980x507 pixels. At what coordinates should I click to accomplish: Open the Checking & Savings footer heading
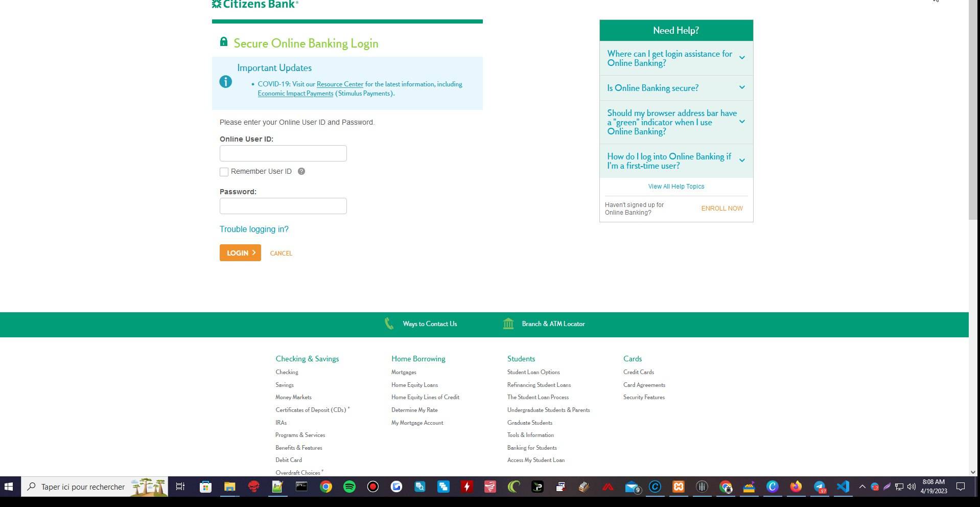[307, 359]
